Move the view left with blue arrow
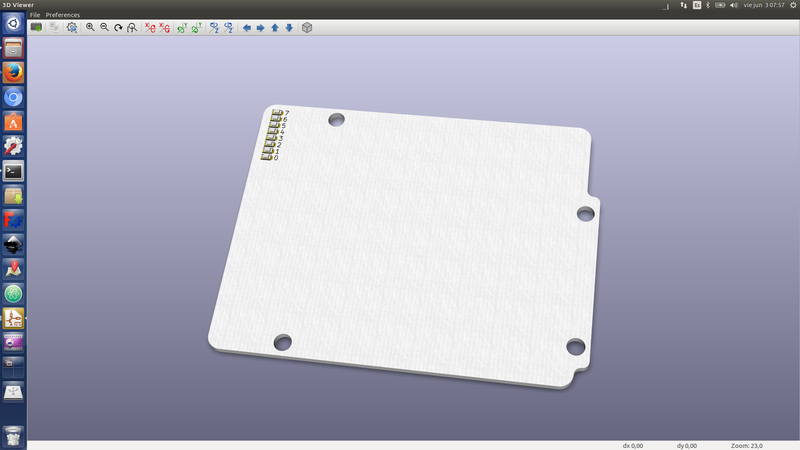Image resolution: width=800 pixels, height=450 pixels. coord(247,27)
